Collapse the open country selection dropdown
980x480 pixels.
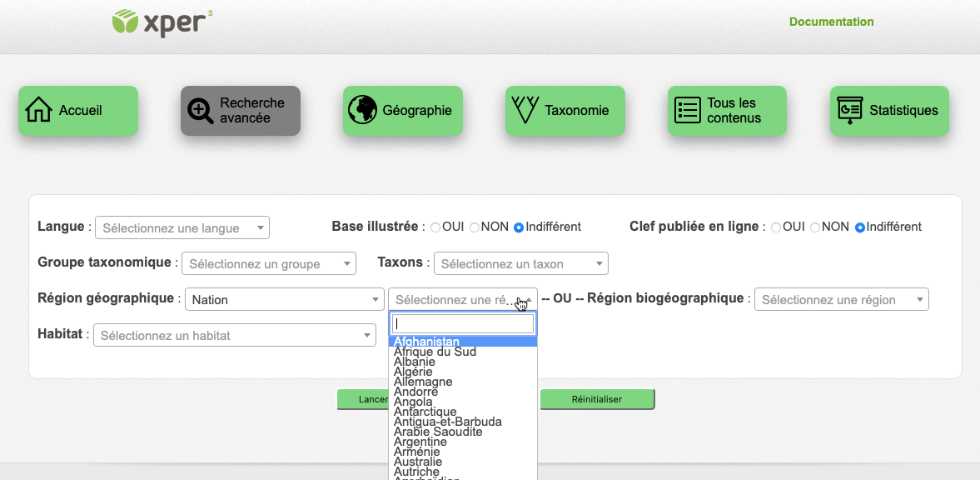(462, 299)
